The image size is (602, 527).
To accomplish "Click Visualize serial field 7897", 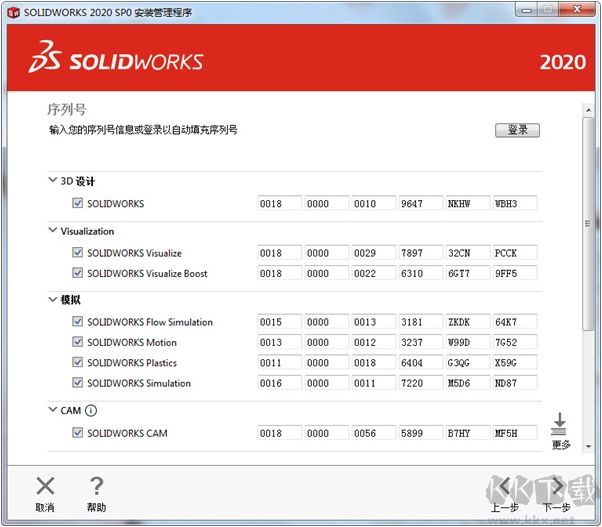I will pos(420,253).
